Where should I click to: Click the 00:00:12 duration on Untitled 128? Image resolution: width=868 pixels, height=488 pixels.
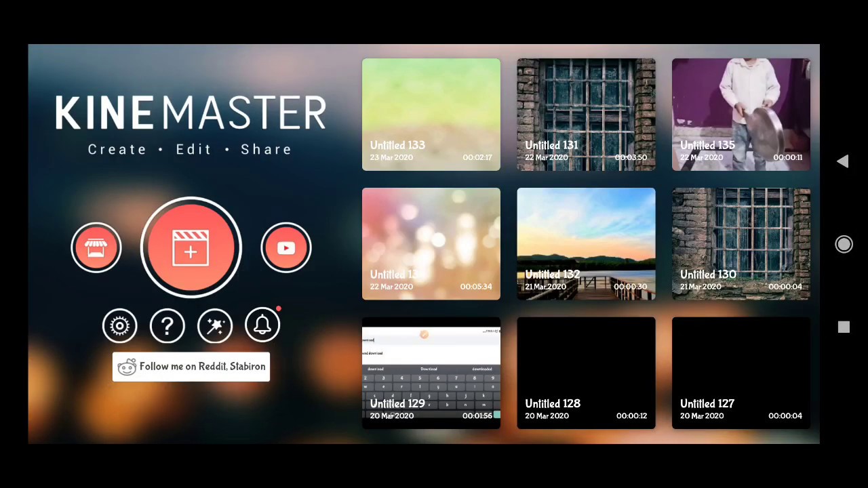pos(632,416)
